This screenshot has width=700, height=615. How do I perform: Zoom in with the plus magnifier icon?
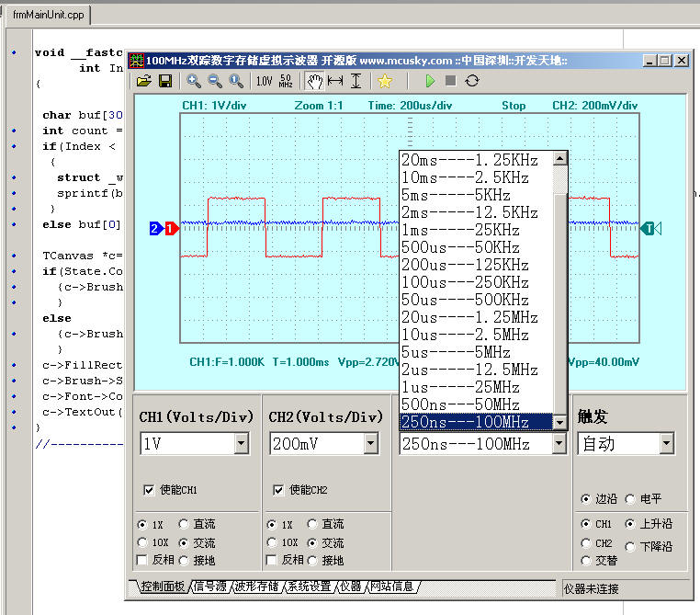point(193,81)
